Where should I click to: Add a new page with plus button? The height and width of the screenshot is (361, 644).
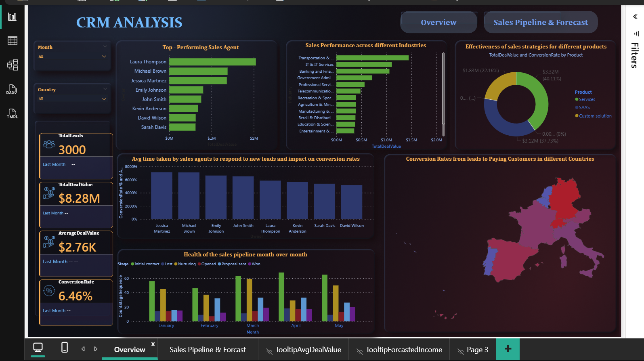click(508, 349)
